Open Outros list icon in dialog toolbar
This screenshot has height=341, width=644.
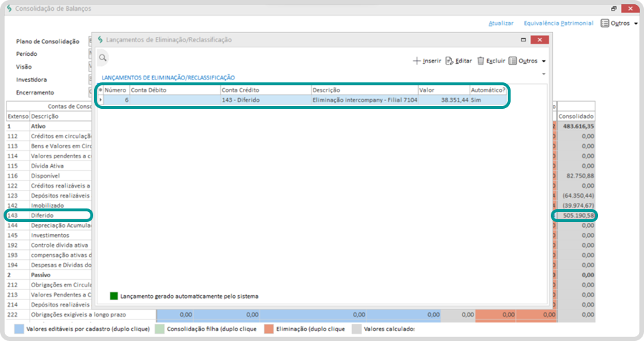coord(512,61)
